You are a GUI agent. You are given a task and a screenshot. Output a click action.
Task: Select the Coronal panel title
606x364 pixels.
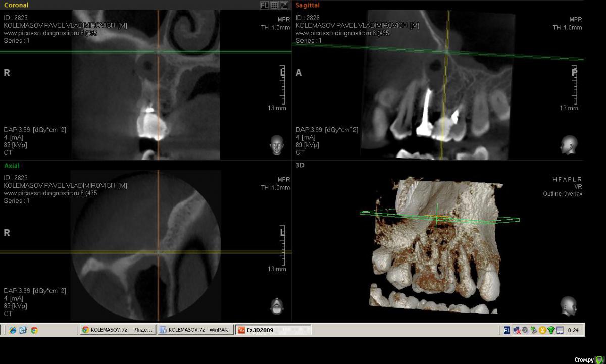[x=16, y=5]
